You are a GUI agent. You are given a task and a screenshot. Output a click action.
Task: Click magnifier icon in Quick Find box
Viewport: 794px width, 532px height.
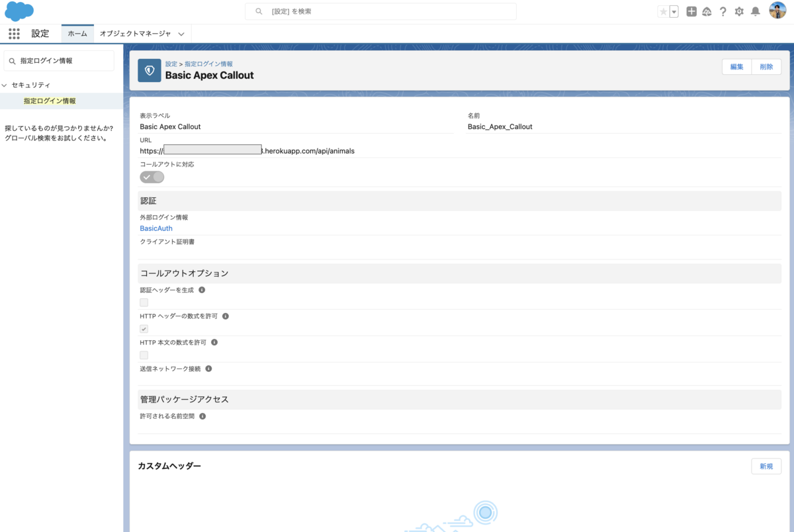point(12,61)
